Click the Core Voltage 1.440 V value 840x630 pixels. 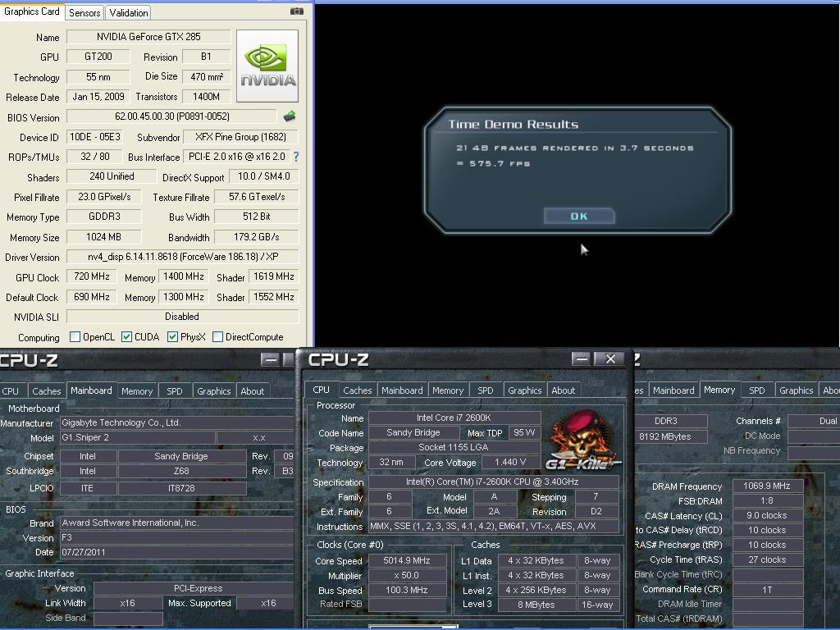tap(510, 462)
